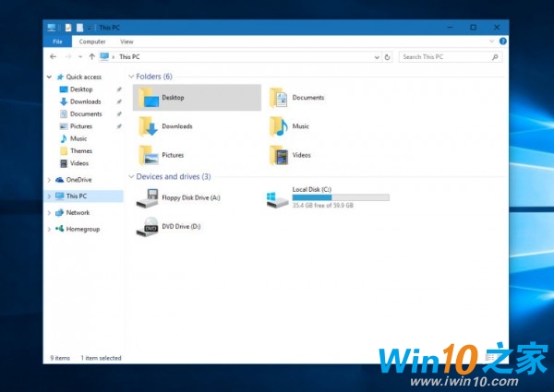Collapse the Quick access tree node
This screenshot has width=554, height=392.
click(49, 77)
